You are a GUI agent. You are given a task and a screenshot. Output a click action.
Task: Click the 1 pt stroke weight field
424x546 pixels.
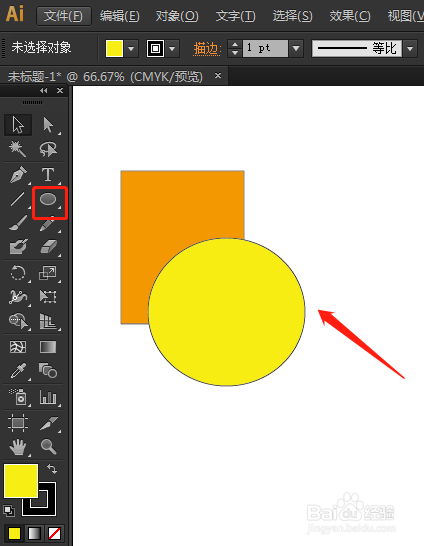(265, 48)
